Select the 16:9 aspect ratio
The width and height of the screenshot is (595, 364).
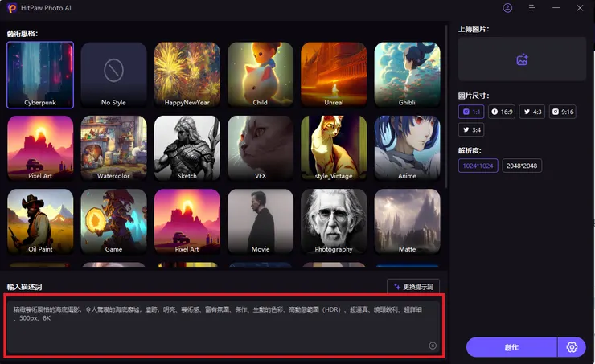(x=502, y=112)
